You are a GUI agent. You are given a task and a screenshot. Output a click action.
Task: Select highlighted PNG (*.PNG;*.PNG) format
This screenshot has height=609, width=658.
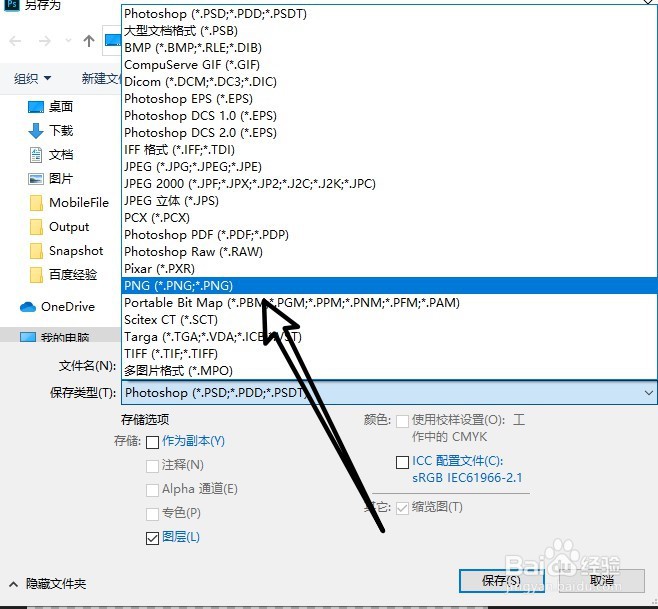(x=389, y=285)
